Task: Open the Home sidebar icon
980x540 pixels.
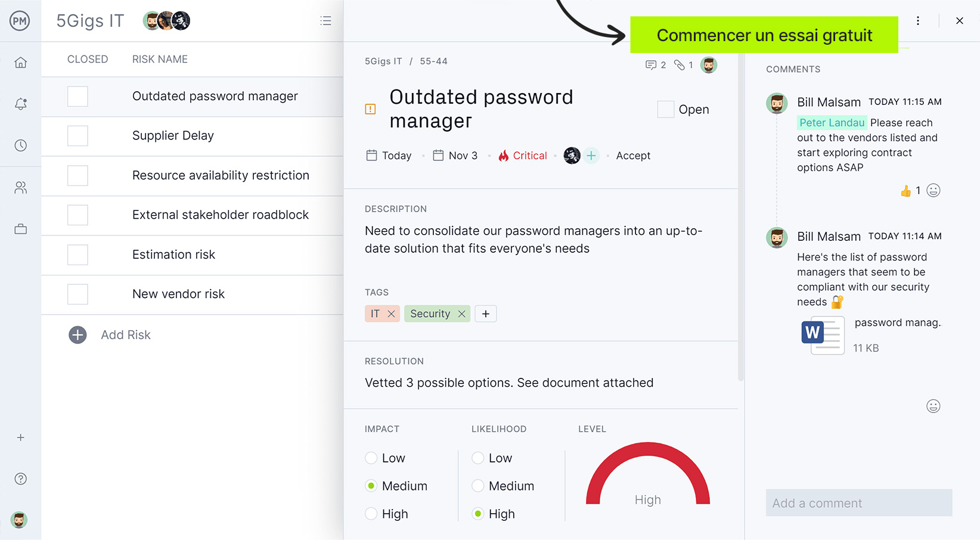Action: (21, 63)
